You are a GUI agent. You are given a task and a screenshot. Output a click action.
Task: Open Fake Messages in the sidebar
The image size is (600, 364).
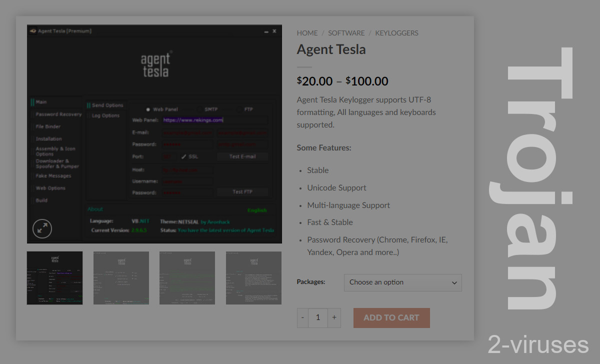click(53, 176)
